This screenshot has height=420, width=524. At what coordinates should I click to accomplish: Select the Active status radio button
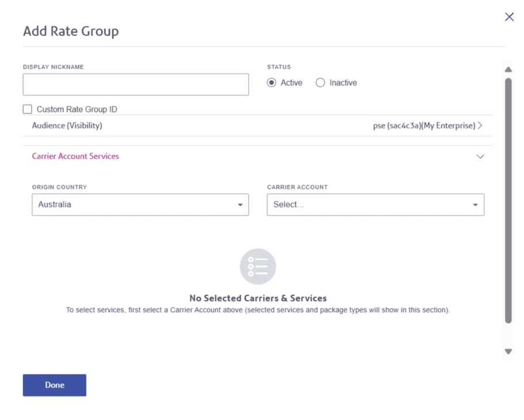pos(272,83)
